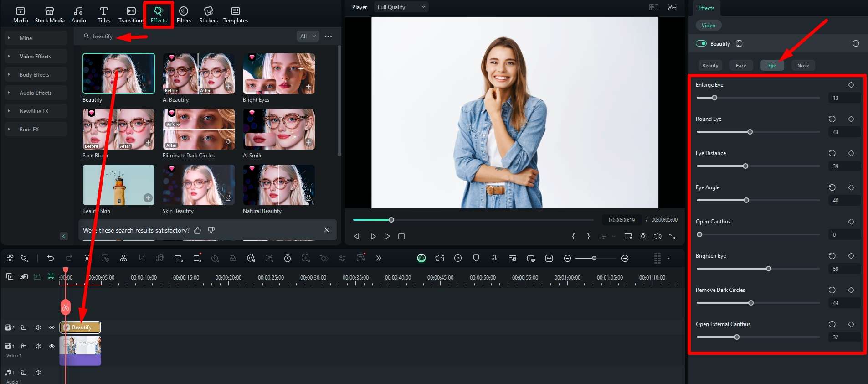868x384 pixels.
Task: Expand the Mine category
Action: [36, 38]
